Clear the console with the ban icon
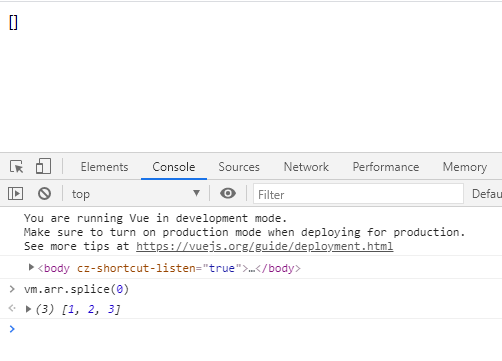This screenshot has height=361, width=502. coord(44,193)
